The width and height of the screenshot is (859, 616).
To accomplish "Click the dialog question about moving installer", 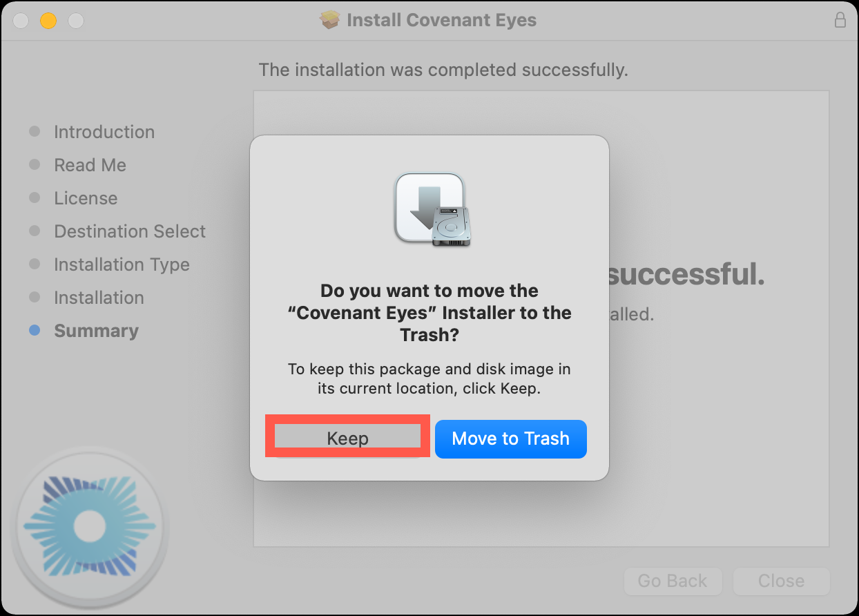I will pos(429,313).
